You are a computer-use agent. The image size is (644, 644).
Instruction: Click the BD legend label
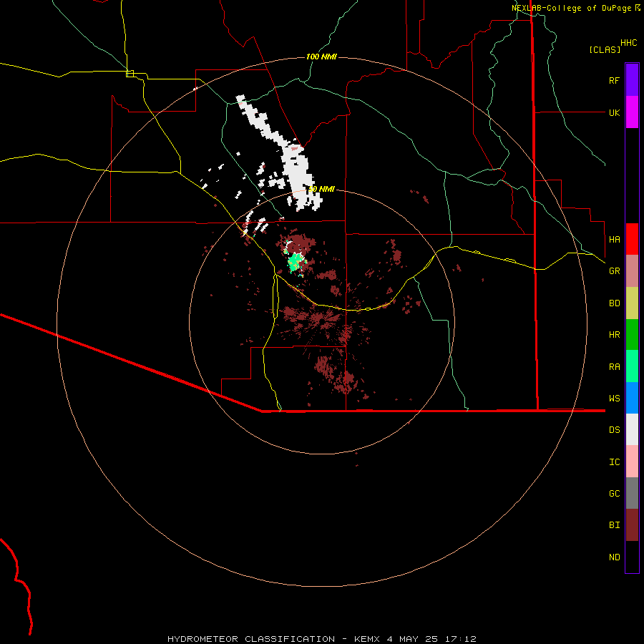(614, 303)
